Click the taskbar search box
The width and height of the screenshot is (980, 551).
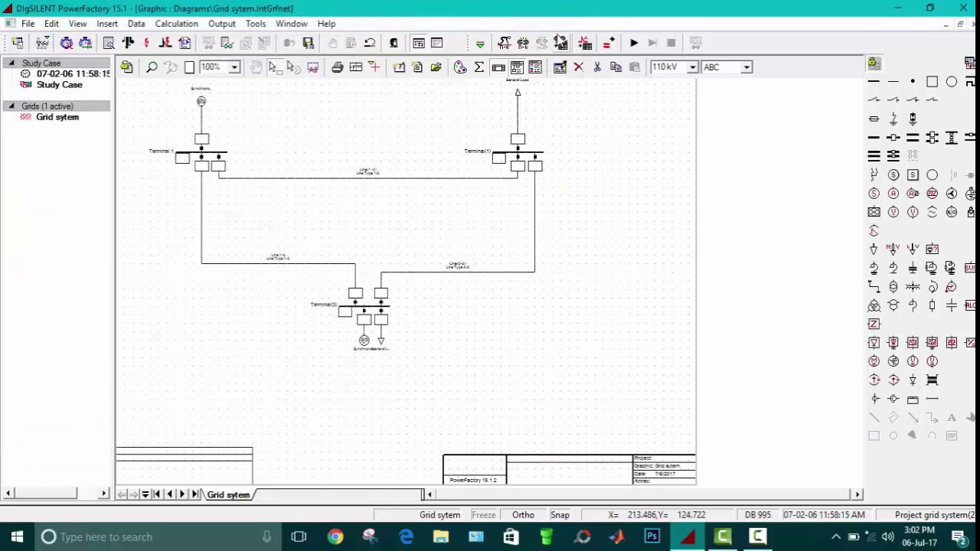point(158,536)
